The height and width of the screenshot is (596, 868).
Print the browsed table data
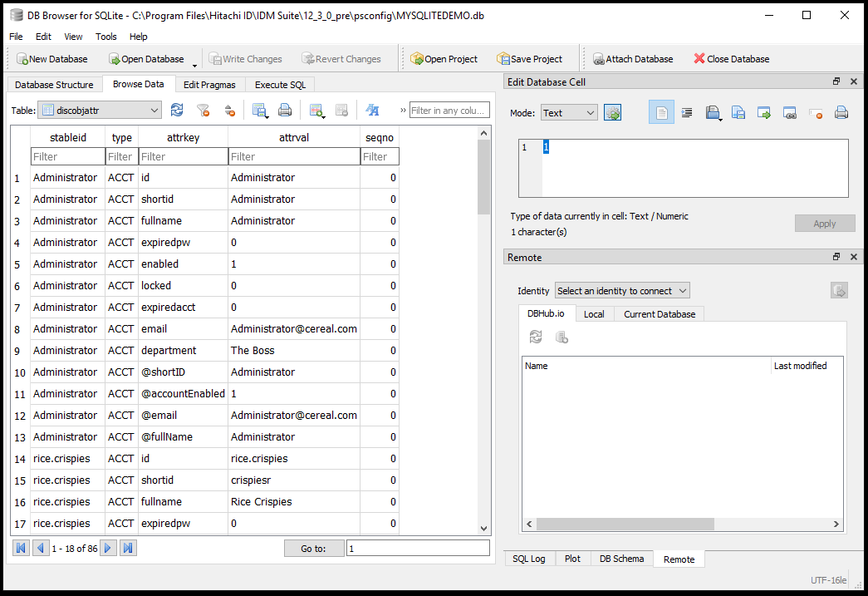[285, 110]
